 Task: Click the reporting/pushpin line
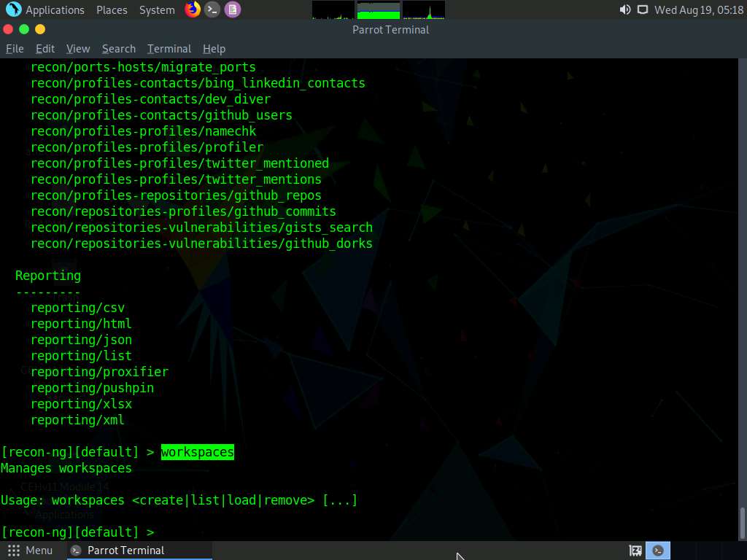pyautogui.click(x=93, y=388)
